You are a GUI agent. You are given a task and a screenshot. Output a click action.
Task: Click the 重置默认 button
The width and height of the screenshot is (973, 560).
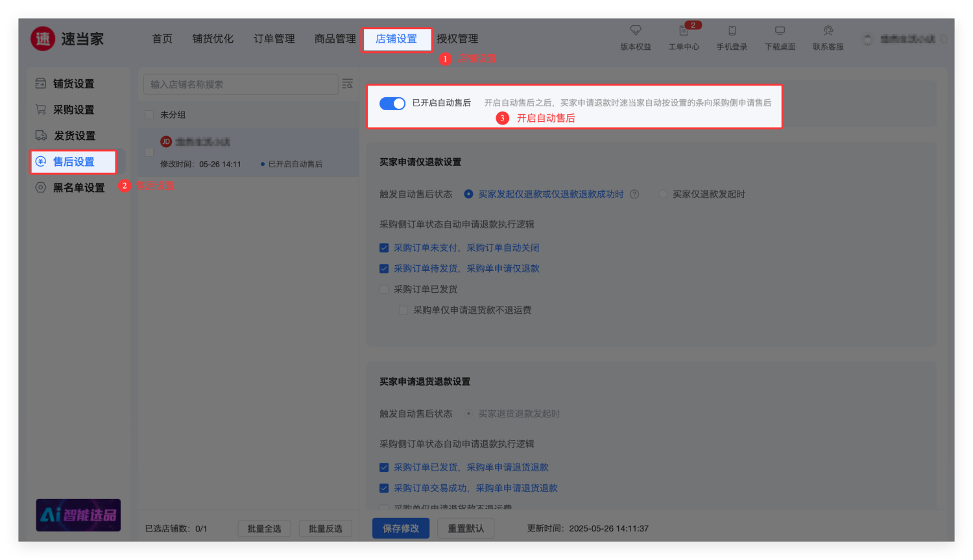[x=466, y=528]
